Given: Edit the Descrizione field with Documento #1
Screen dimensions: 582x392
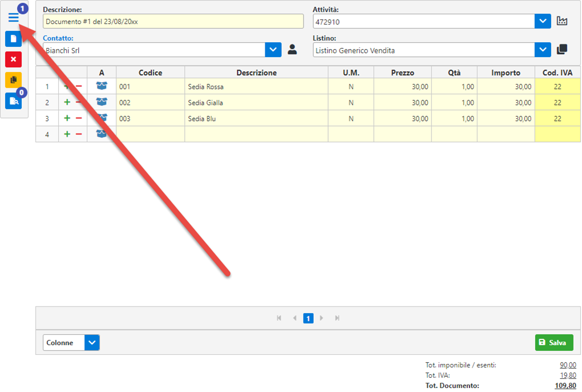Looking at the screenshot, I should (x=173, y=21).
